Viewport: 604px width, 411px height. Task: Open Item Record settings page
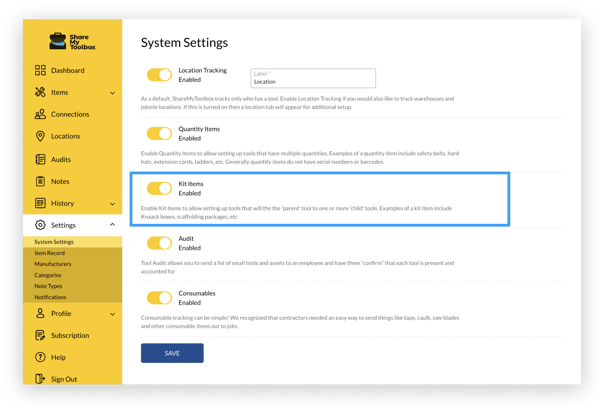tap(50, 253)
